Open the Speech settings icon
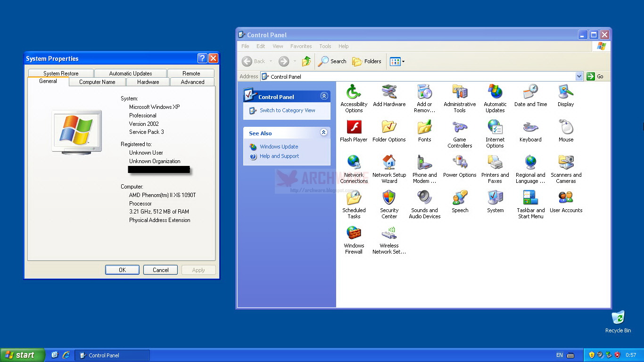Viewport: 644px width, 362px height. (460, 201)
